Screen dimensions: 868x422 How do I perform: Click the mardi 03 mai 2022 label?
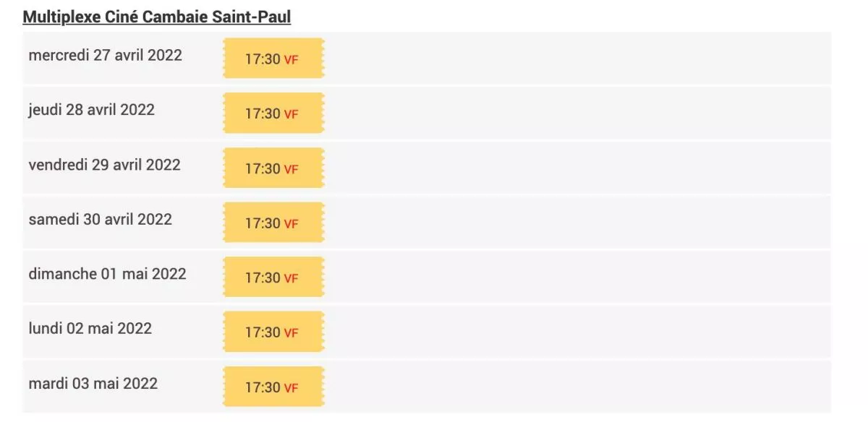93,383
